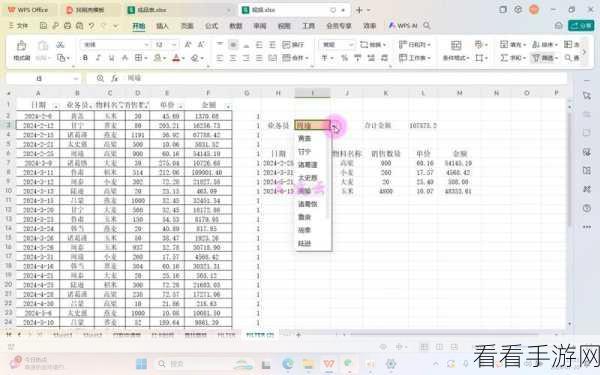Switch to normal grid view in status bar
Viewport: 600px width, 375px height.
(424, 347)
